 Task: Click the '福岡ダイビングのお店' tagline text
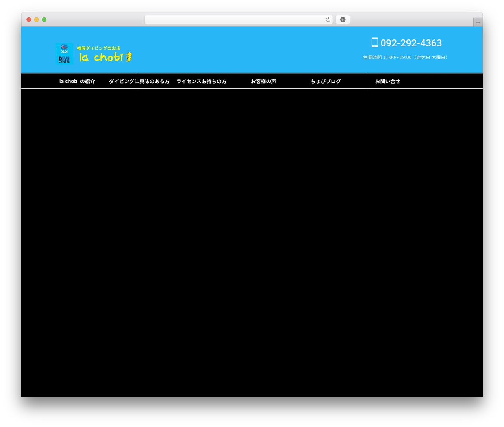coord(99,48)
